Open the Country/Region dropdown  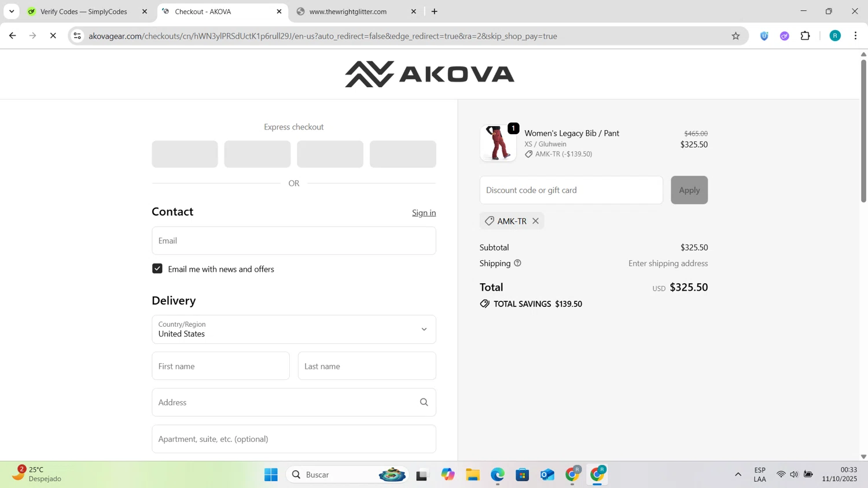point(293,330)
